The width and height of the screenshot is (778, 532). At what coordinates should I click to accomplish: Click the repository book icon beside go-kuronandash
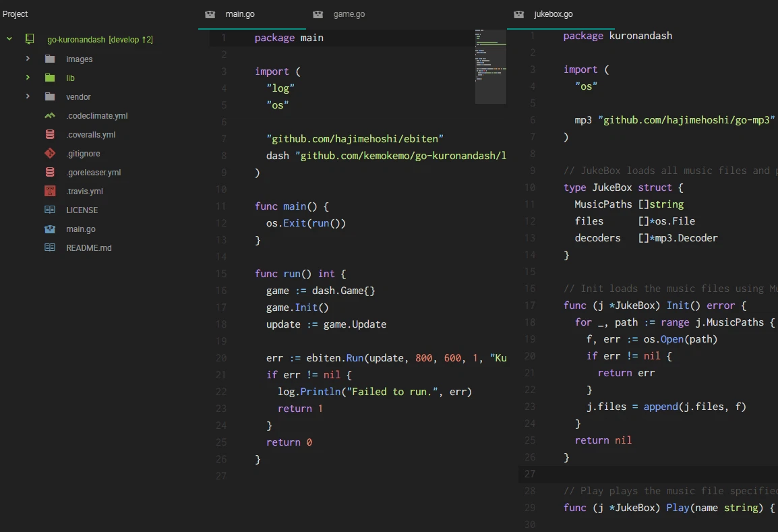click(29, 39)
